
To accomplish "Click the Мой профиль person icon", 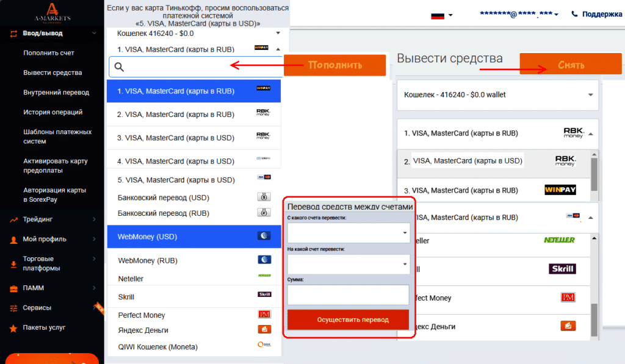I will [x=13, y=240].
